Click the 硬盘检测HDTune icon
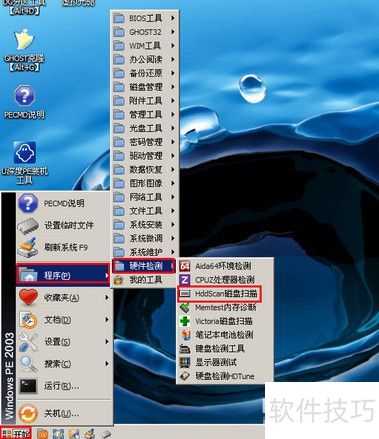Viewport: 379px width, 439px height. pos(185,376)
